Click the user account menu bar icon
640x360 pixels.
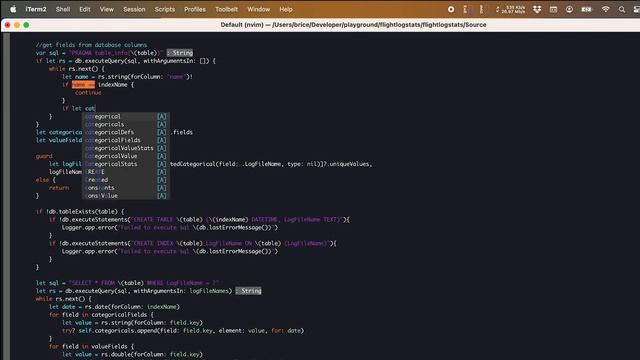[569, 9]
